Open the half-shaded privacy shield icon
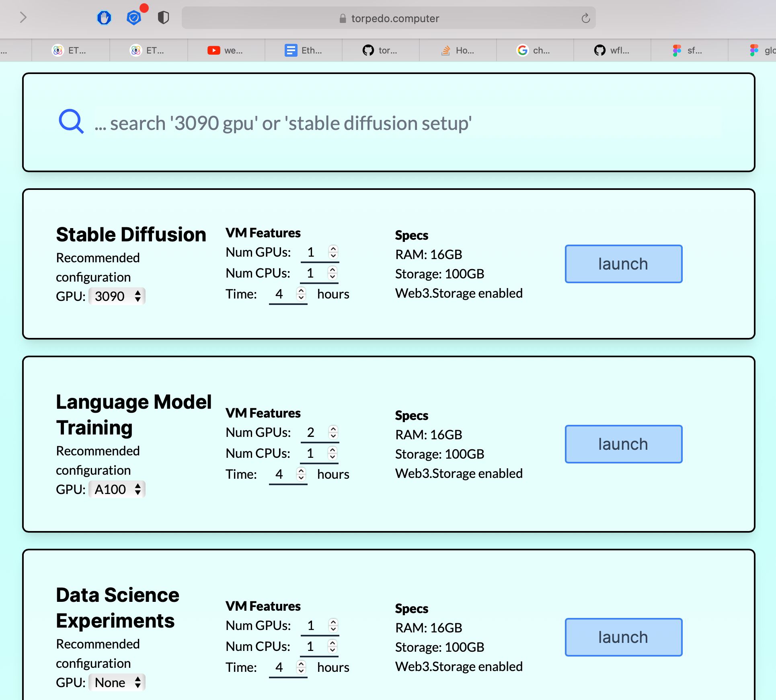This screenshot has width=776, height=700. click(163, 18)
